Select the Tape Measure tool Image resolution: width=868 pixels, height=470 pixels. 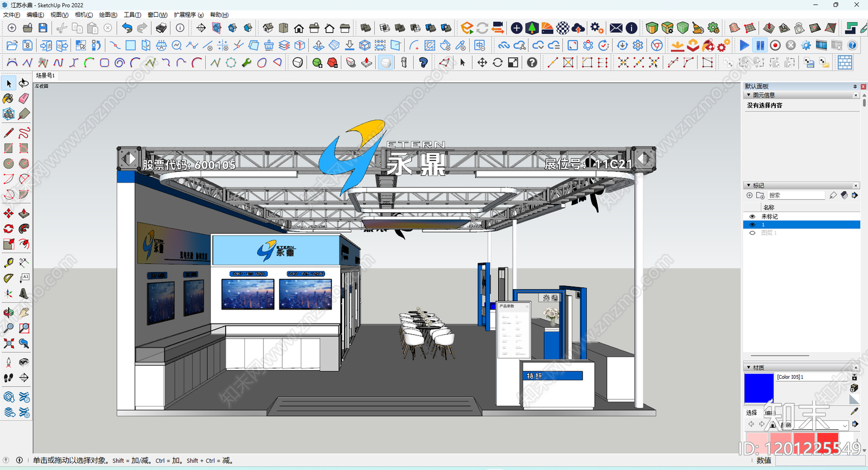click(9, 263)
